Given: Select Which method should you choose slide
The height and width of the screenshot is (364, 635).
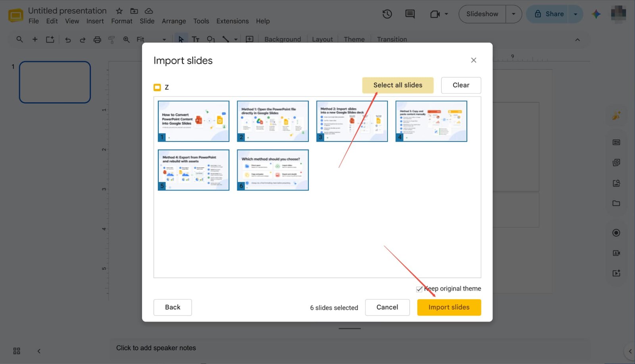Looking at the screenshot, I should coord(273,170).
